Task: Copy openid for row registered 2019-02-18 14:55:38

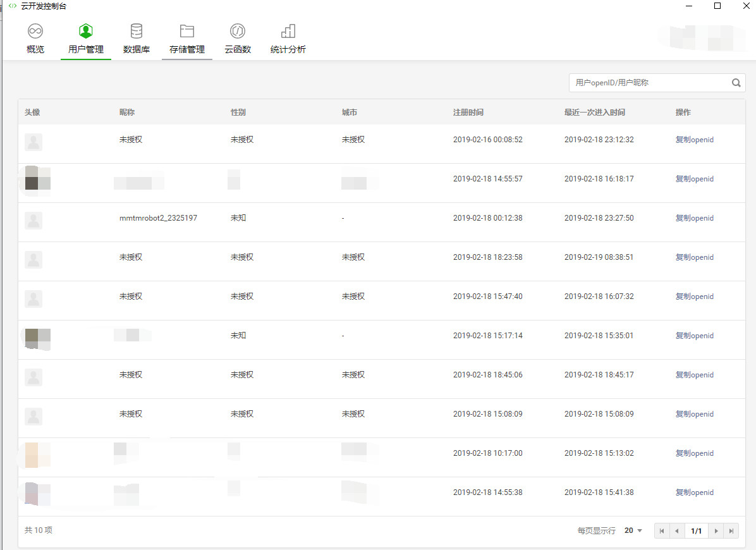Action: [694, 492]
